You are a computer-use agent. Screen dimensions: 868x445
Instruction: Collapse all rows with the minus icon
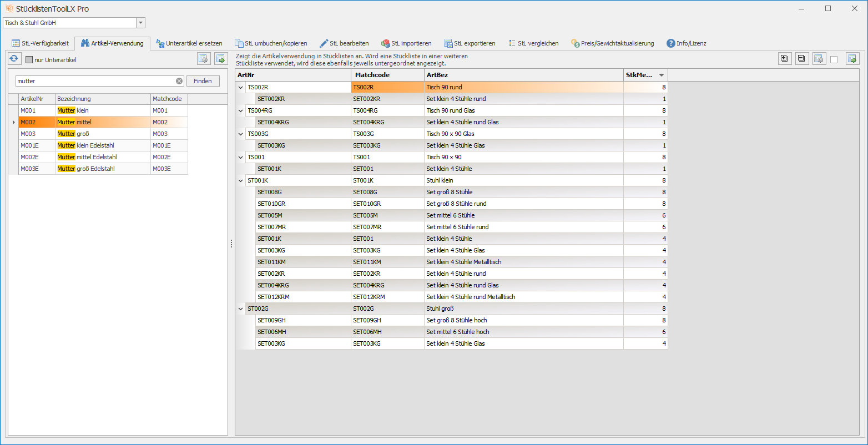coord(801,59)
